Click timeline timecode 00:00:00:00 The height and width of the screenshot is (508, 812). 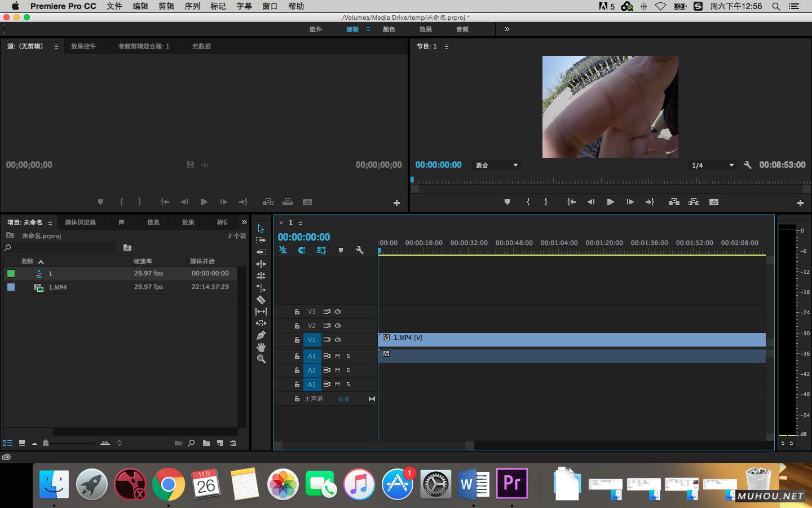click(304, 237)
